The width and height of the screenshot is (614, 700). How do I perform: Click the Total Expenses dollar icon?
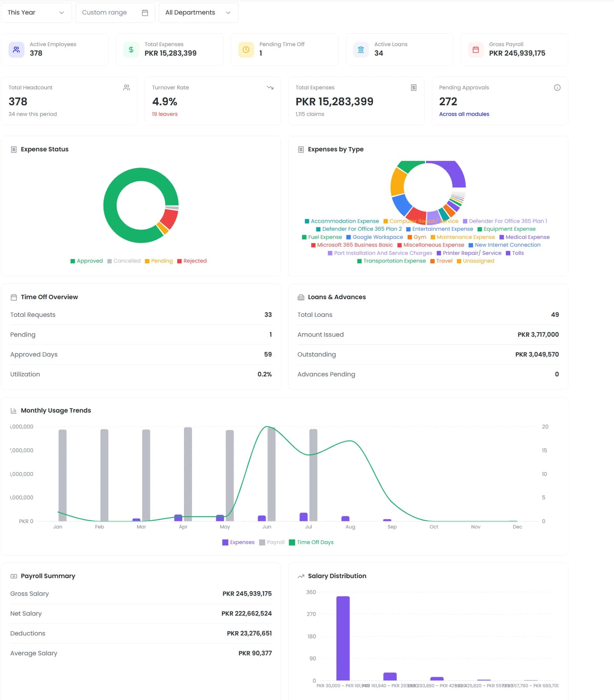coord(131,49)
